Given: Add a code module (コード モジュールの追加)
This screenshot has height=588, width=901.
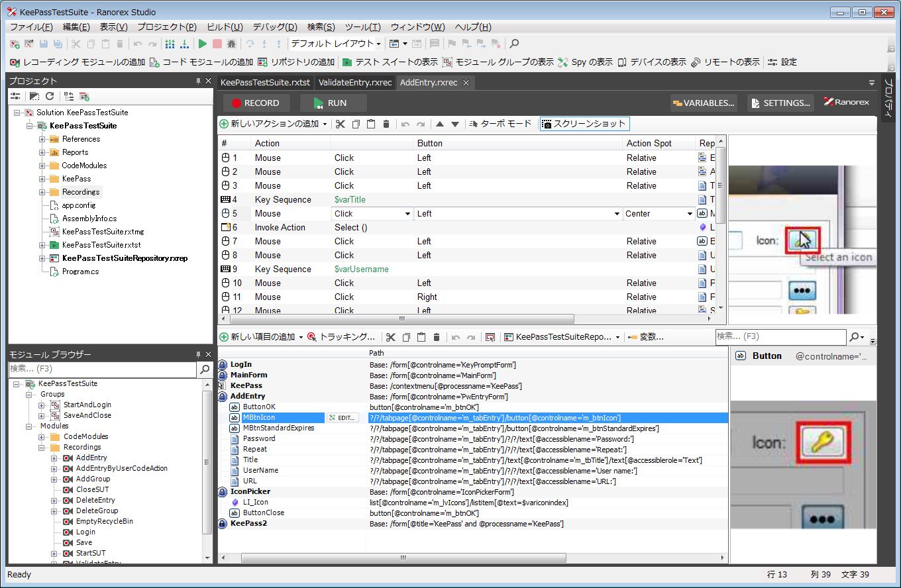Looking at the screenshot, I should coord(201,62).
